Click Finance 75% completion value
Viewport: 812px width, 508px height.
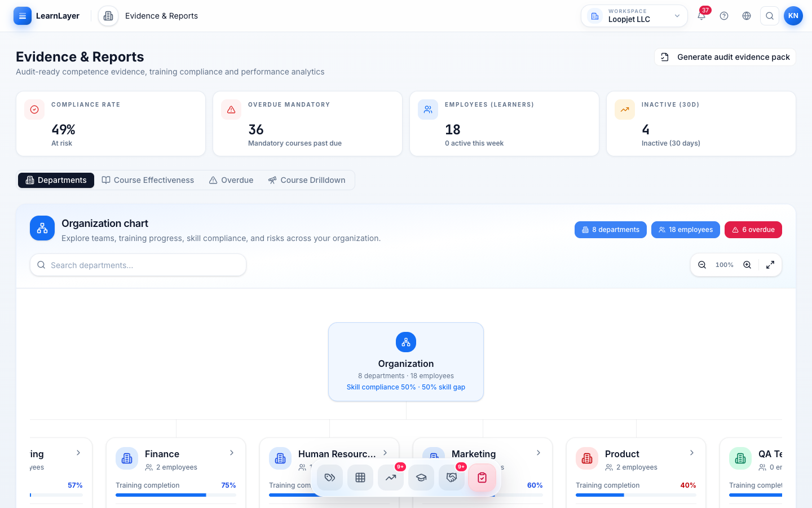pos(228,485)
